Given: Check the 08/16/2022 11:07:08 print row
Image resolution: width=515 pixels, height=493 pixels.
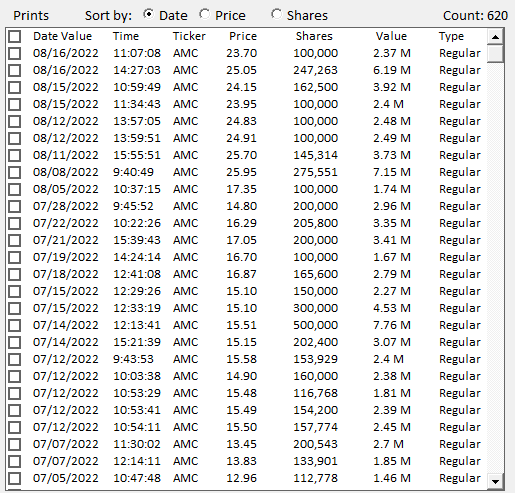Looking at the screenshot, I should point(15,53).
